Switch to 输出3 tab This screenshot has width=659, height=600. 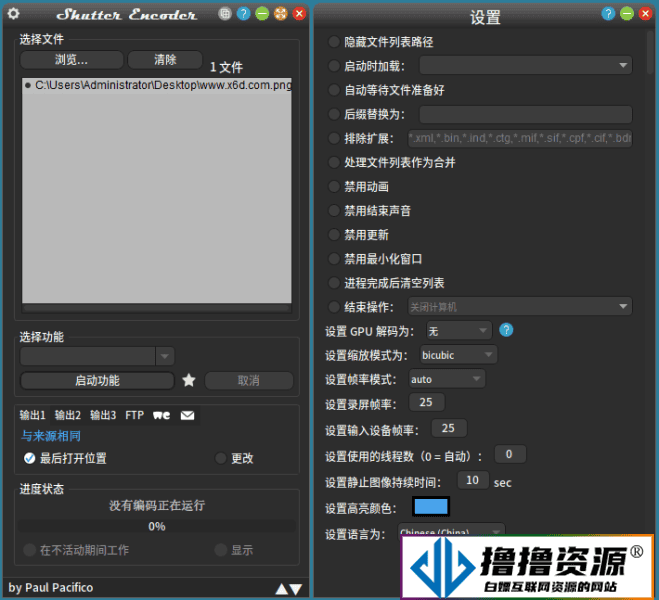[x=103, y=416]
